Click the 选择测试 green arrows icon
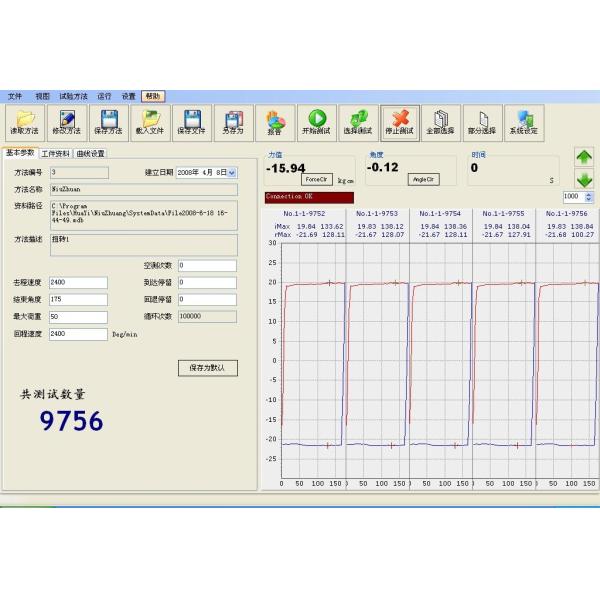The width and height of the screenshot is (600, 600). [358, 123]
